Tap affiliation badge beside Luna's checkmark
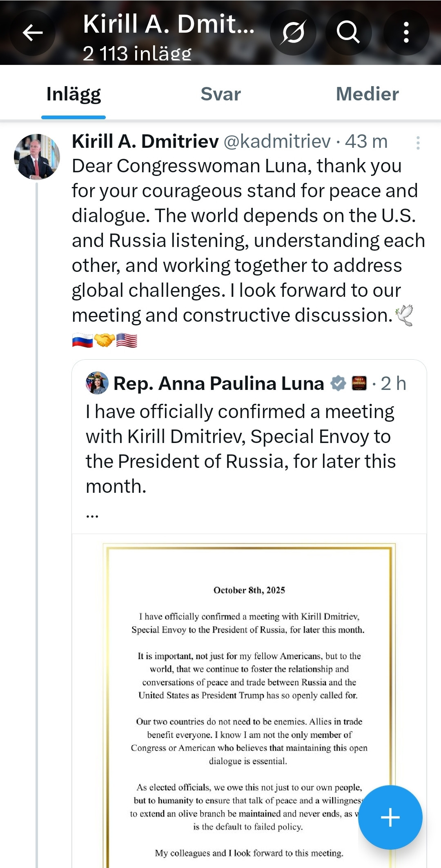The width and height of the screenshot is (441, 868). [359, 383]
